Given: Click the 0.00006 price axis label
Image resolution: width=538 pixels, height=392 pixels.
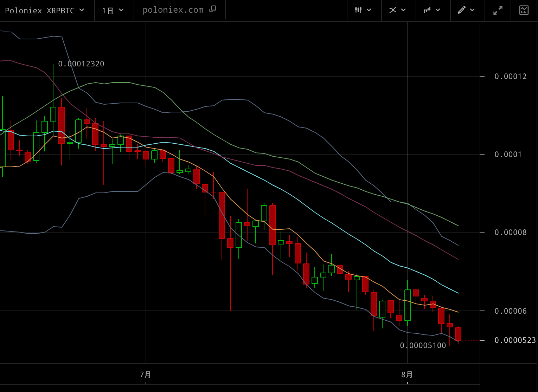Looking at the screenshot, I should [511, 311].
